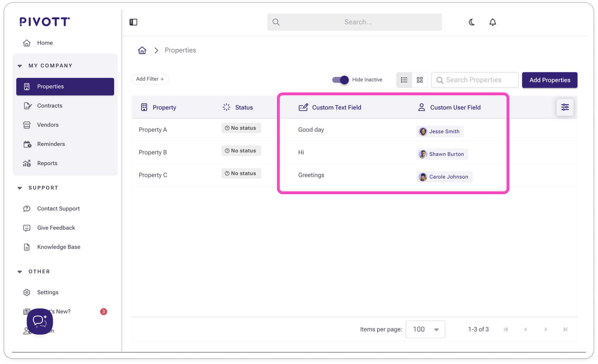Open Reminders in sidebar
The height and width of the screenshot is (364, 598).
click(x=65, y=144)
